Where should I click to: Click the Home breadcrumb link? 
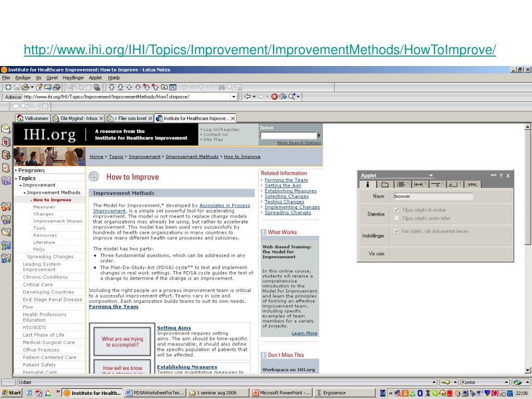click(96, 156)
